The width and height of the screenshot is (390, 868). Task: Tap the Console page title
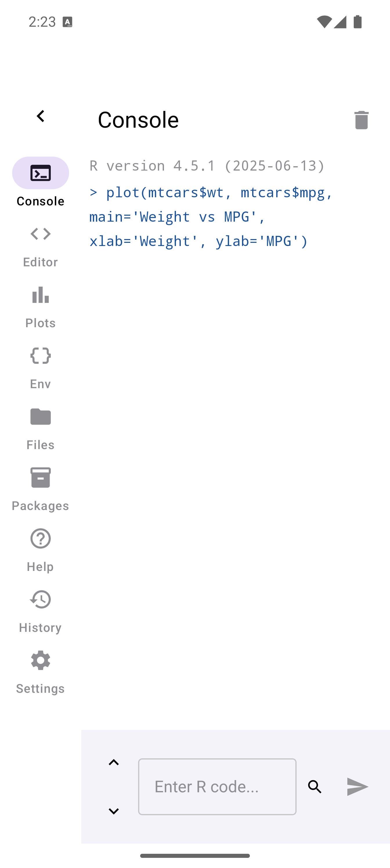tap(138, 120)
